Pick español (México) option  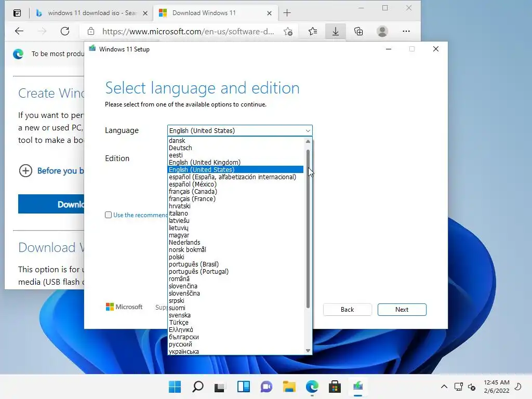point(236,184)
